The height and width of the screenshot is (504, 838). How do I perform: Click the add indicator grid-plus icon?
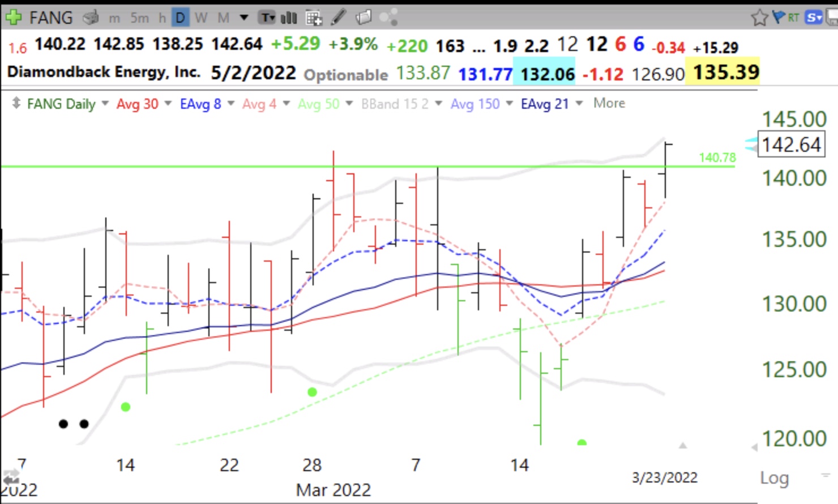click(314, 18)
